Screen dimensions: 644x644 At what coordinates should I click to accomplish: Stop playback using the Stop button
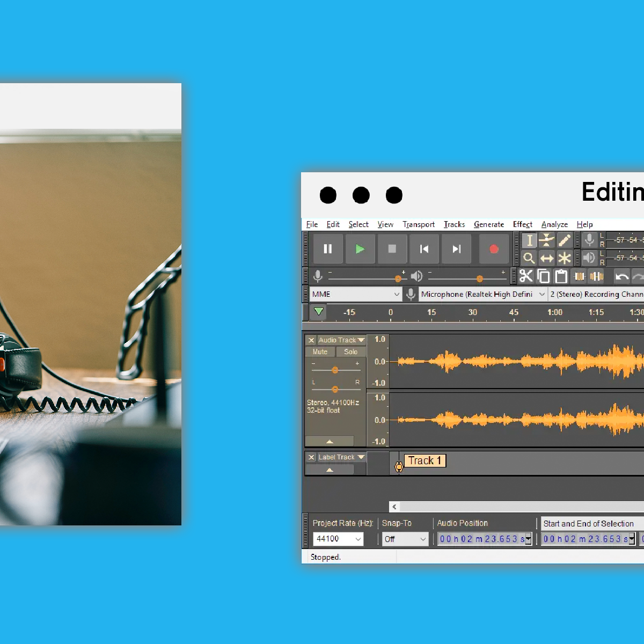point(392,248)
